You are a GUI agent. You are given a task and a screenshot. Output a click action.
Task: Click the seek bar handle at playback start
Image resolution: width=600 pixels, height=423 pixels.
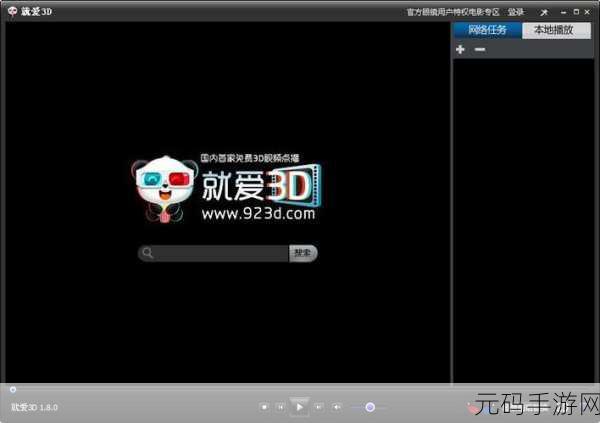click(x=13, y=390)
